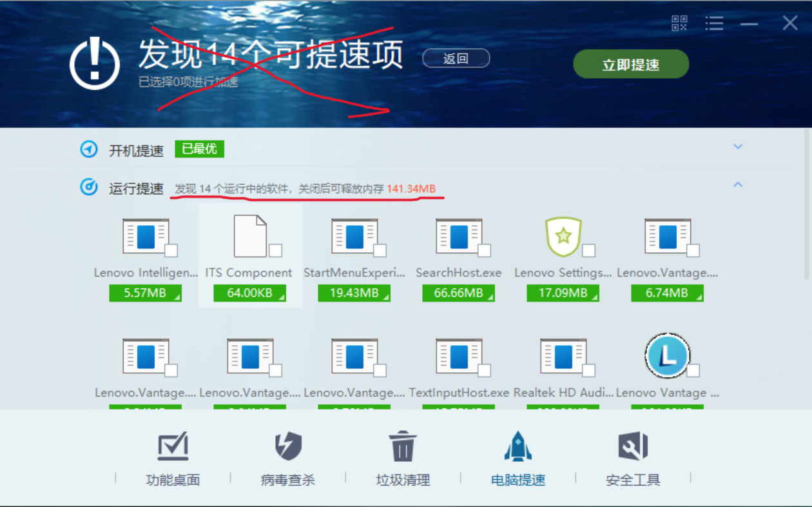Check the Lenovo Intelligen... checkbox
The image size is (812, 507).
(x=171, y=250)
